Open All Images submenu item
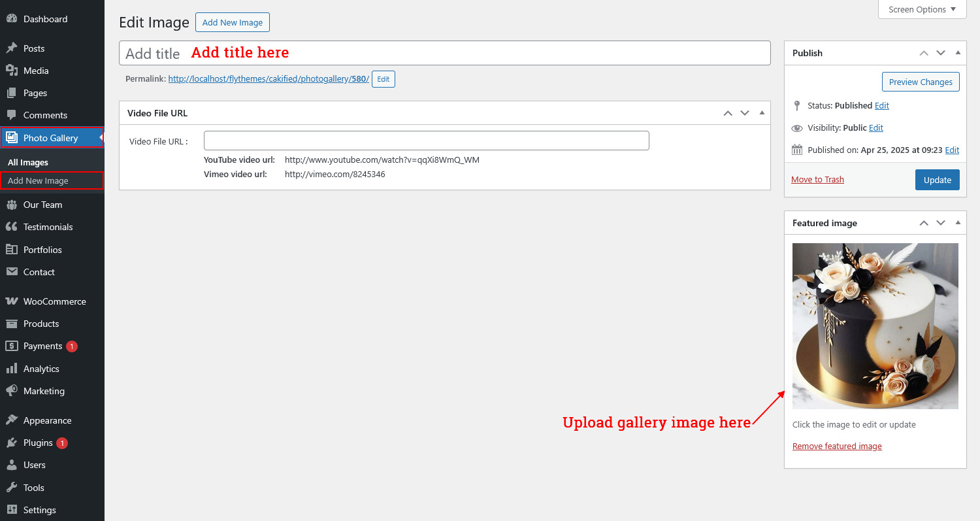This screenshot has height=521, width=980. pos(28,162)
